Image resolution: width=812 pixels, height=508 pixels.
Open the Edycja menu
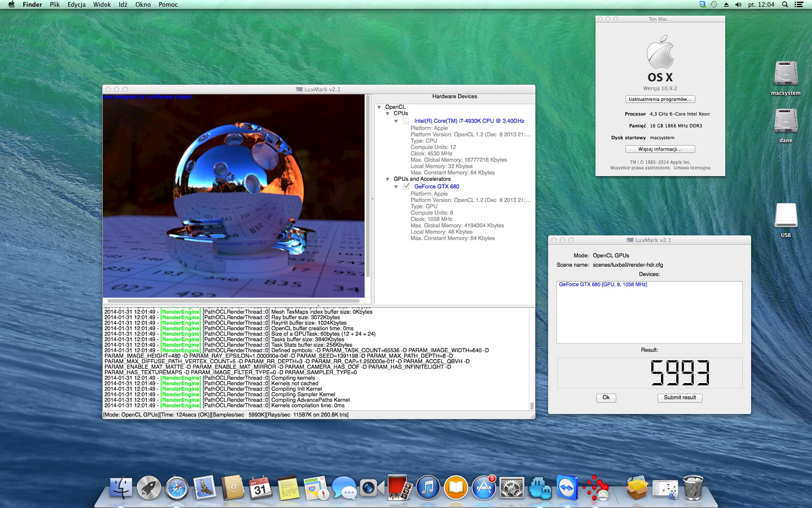(77, 5)
